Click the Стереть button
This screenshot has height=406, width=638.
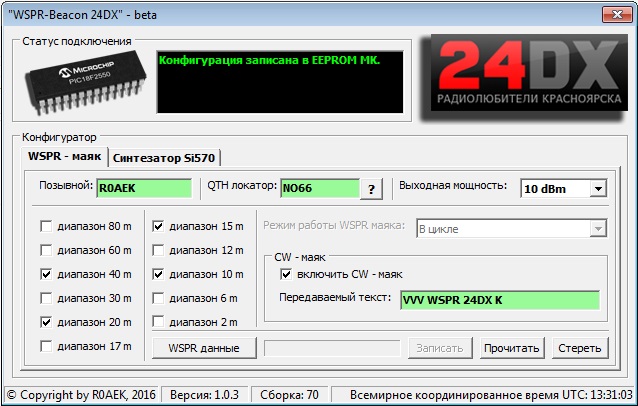pos(580,348)
